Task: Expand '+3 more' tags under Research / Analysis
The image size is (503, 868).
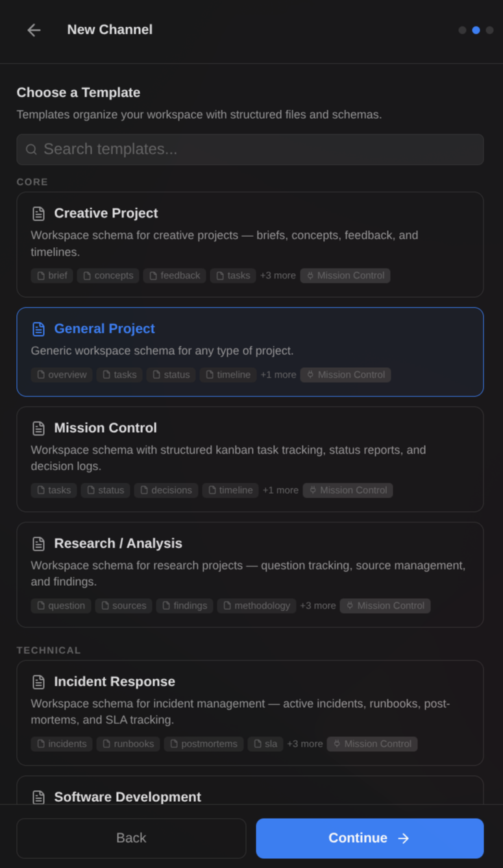Action: pos(318,605)
